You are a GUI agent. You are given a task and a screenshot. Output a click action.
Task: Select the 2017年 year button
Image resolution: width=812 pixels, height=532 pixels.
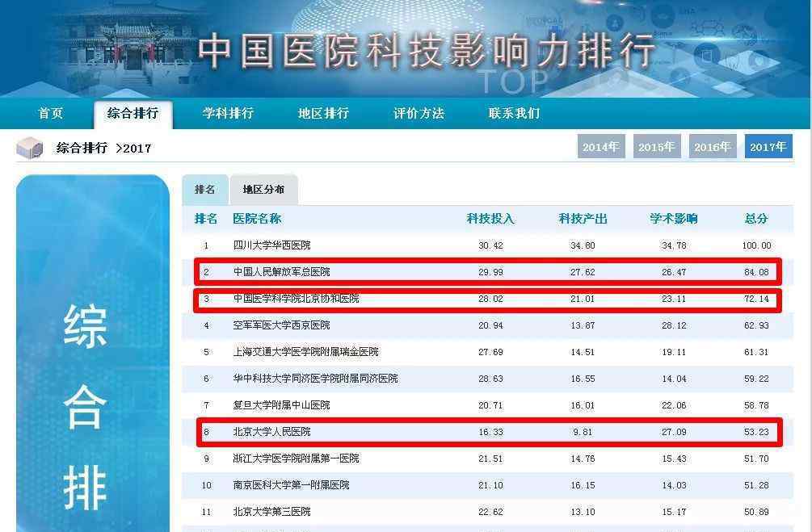[x=768, y=146]
